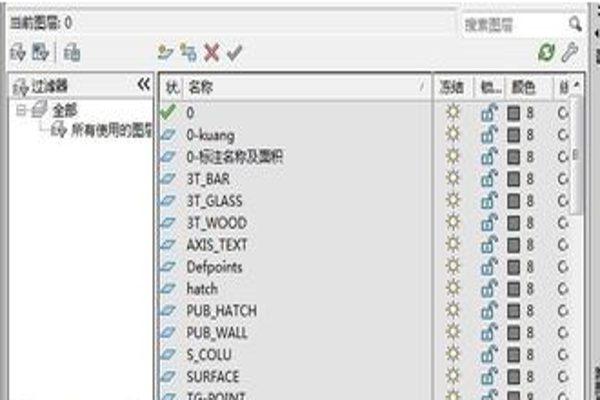Toggle the lock on the 3T_WOOD layer
The height and width of the screenshot is (400, 600).
(x=489, y=223)
